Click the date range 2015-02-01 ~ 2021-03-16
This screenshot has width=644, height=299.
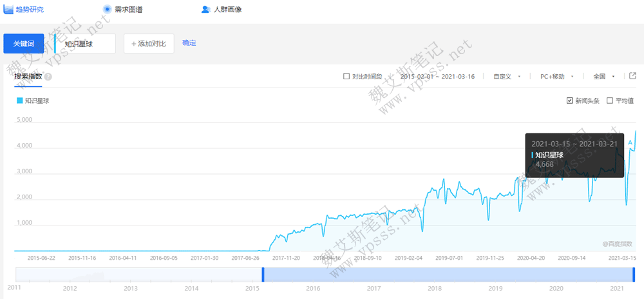437,76
